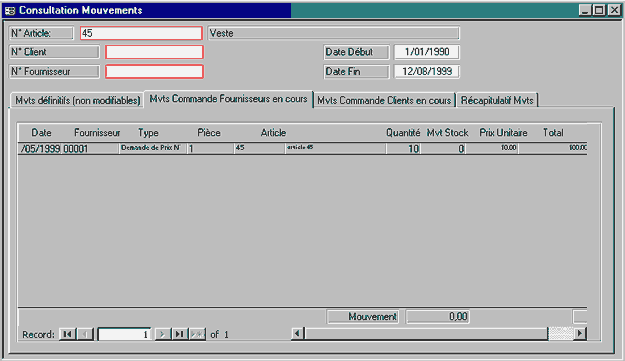Viewport: 625px width, 361px height.
Task: Click Total cell 100,00
Action: [x=553, y=148]
